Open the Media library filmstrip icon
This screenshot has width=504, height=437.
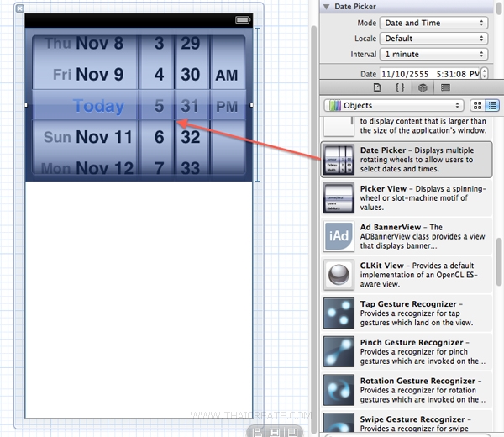pyautogui.click(x=445, y=87)
